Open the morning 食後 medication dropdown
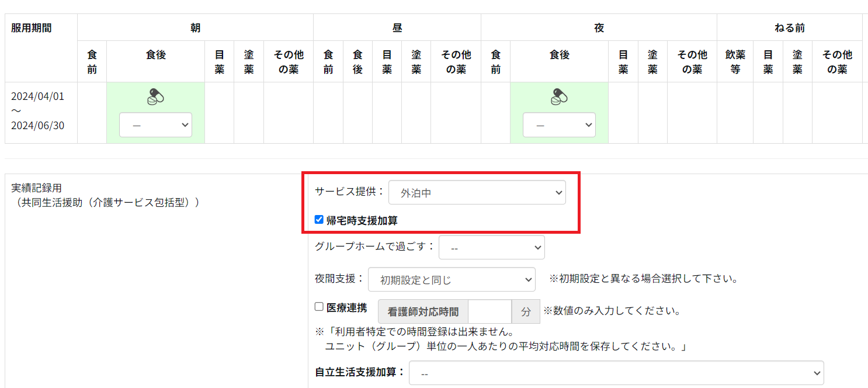The image size is (868, 388). pos(155,125)
